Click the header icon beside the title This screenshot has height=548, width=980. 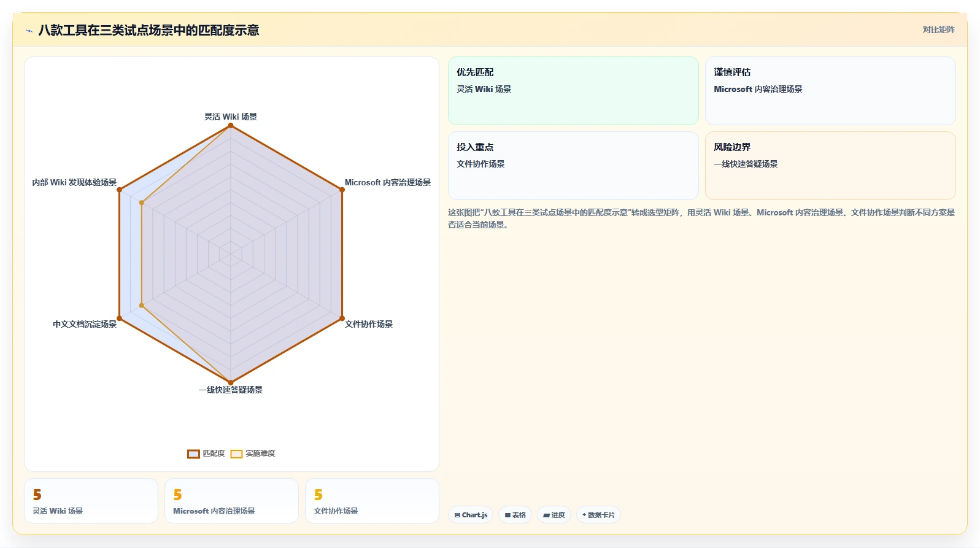pos(29,30)
